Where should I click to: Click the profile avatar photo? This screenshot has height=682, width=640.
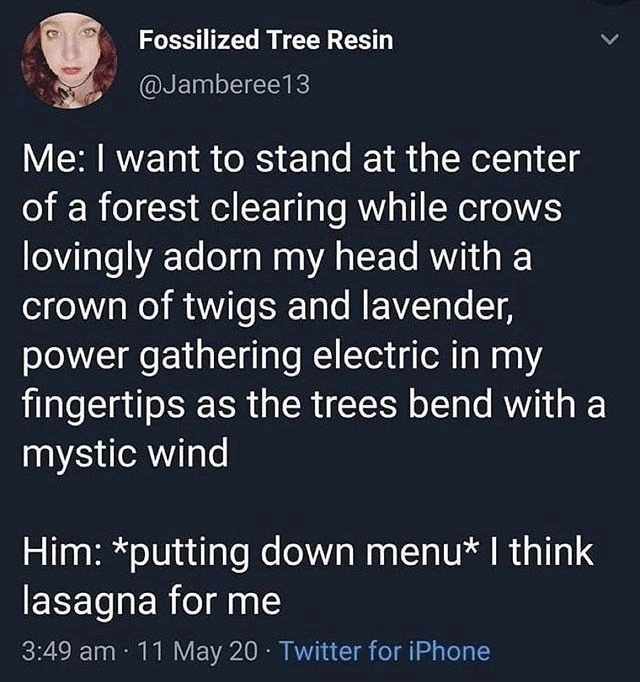(x=72, y=60)
